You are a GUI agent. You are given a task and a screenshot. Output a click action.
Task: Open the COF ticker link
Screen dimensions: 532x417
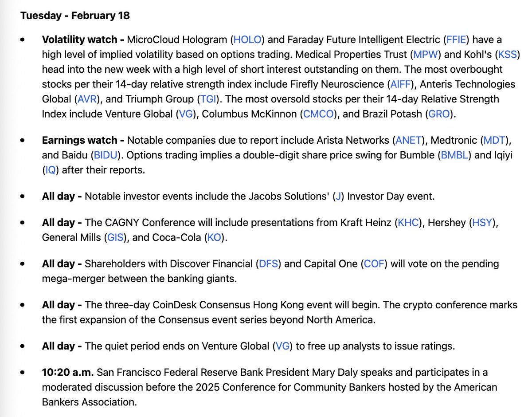click(375, 264)
